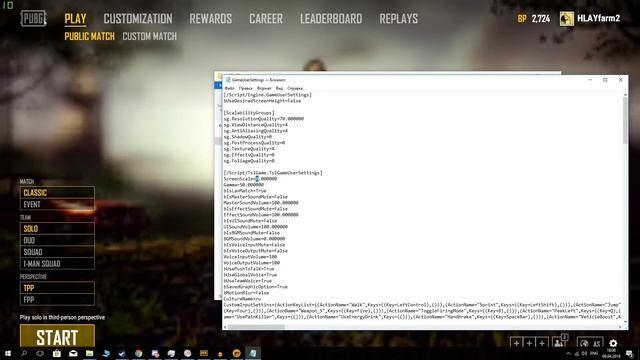Open Windows search in taskbar

tap(24, 353)
